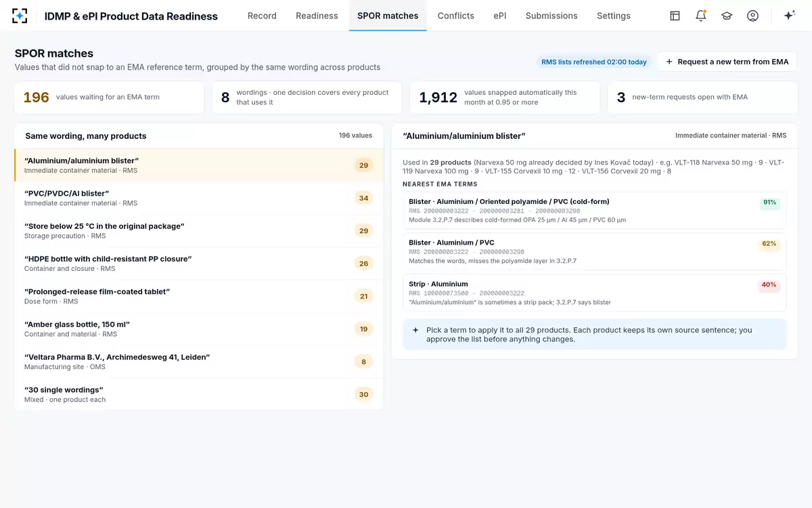Image resolution: width=812 pixels, height=508 pixels.
Task: Click the Same wording, many products heading
Action: [x=86, y=136]
